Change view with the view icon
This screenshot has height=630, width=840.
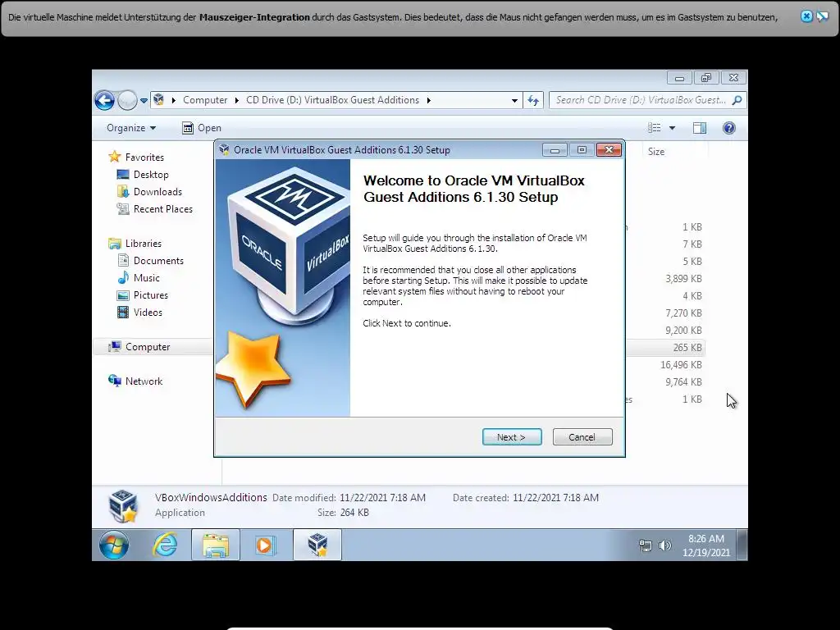pyautogui.click(x=654, y=128)
